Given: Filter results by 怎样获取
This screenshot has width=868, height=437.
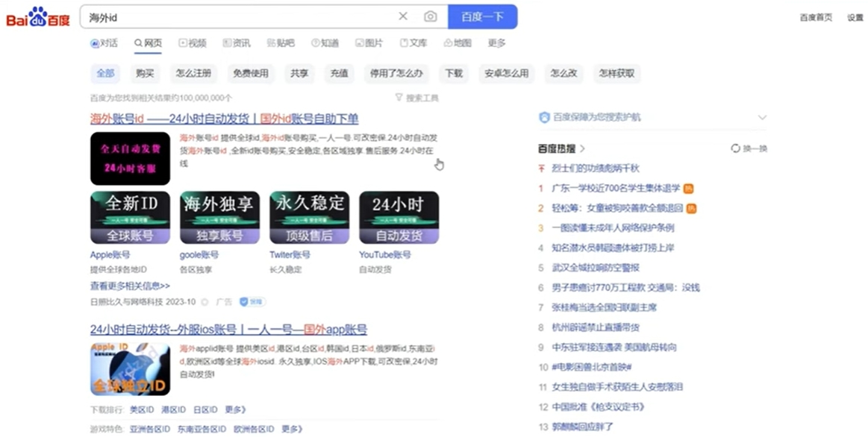Looking at the screenshot, I should (616, 73).
